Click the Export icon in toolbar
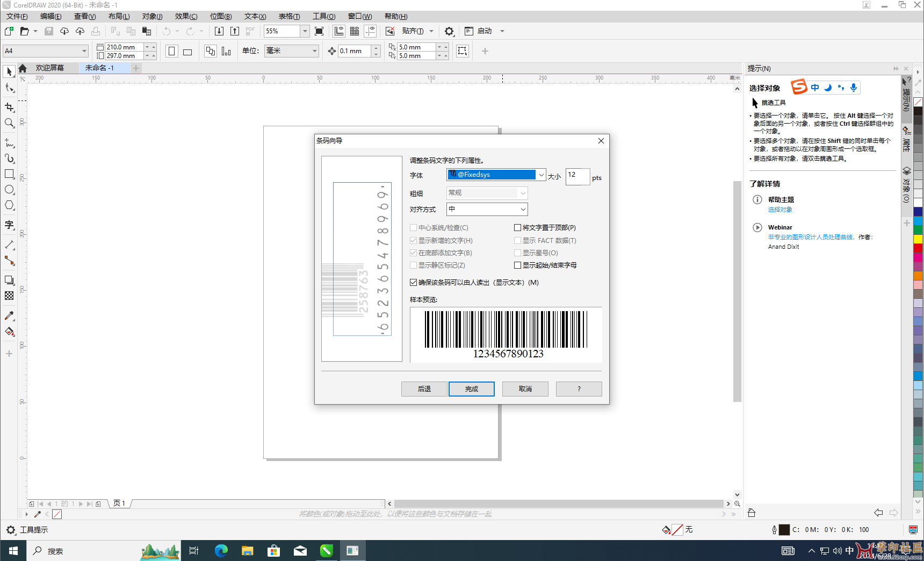924x561 pixels. 235,31
